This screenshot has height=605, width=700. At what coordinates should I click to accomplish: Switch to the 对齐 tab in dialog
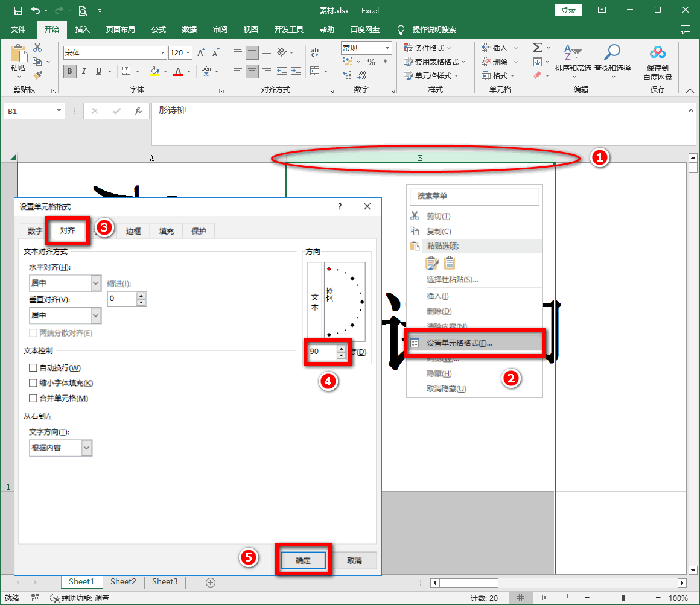(68, 230)
